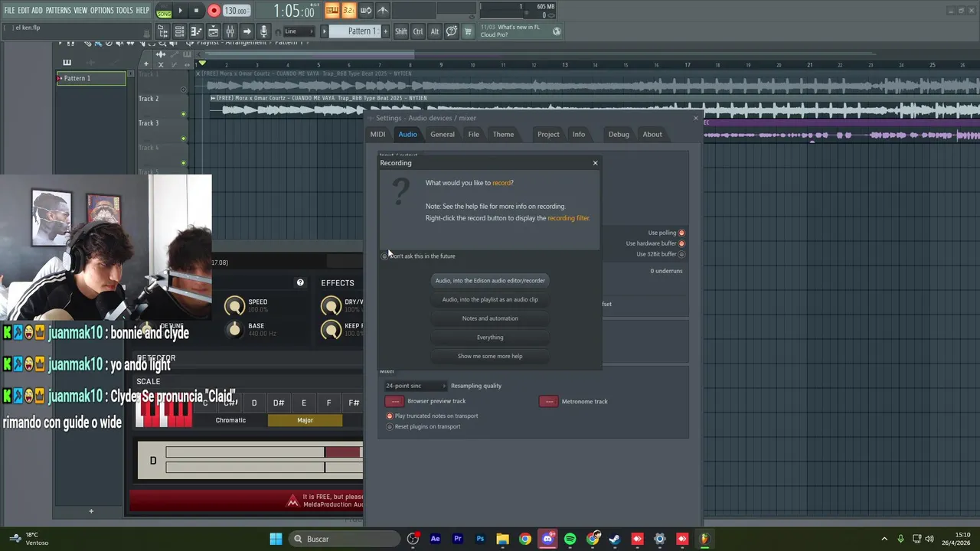The image size is (980, 551).
Task: Toggle the Song/Pattern mode switch
Action: click(164, 11)
